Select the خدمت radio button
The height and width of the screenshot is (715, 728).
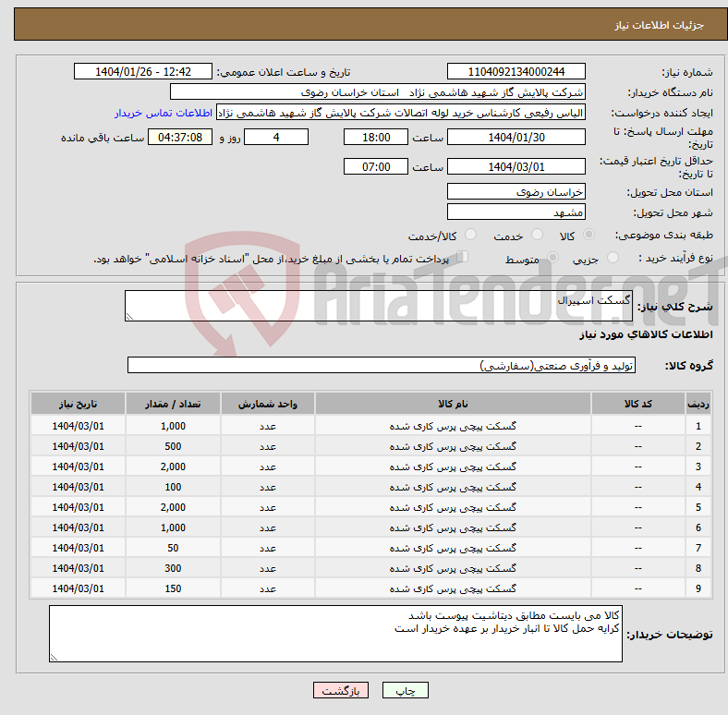(x=537, y=235)
